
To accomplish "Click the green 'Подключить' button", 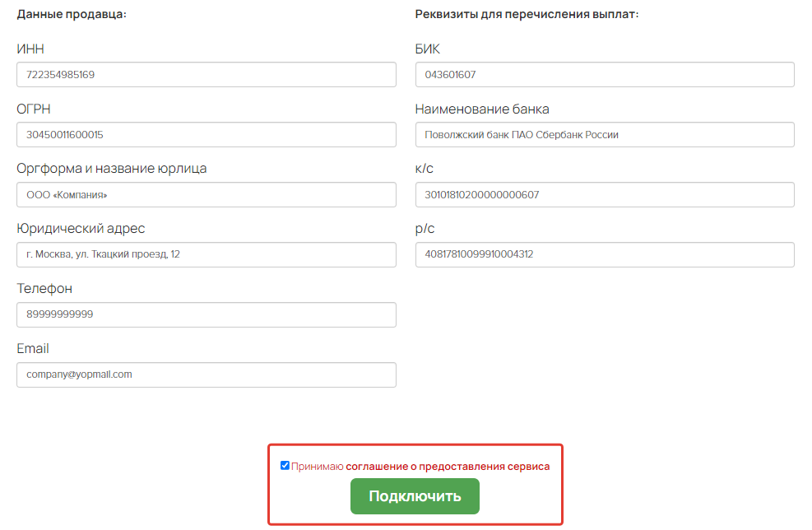I will tap(415, 496).
